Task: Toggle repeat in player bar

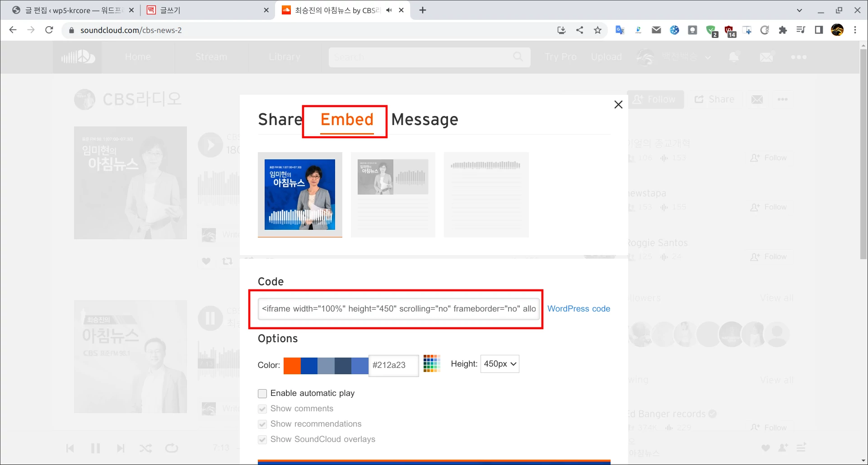Action: pyautogui.click(x=172, y=448)
